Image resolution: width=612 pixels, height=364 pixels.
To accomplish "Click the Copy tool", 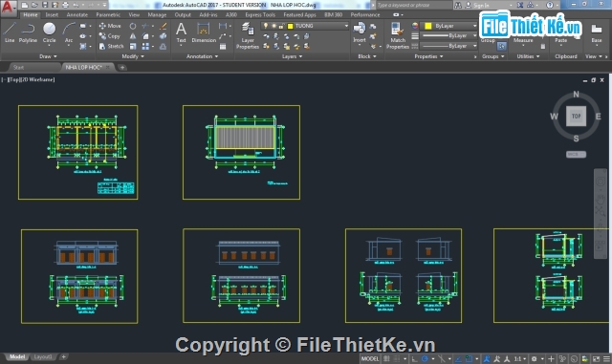I will (x=110, y=36).
